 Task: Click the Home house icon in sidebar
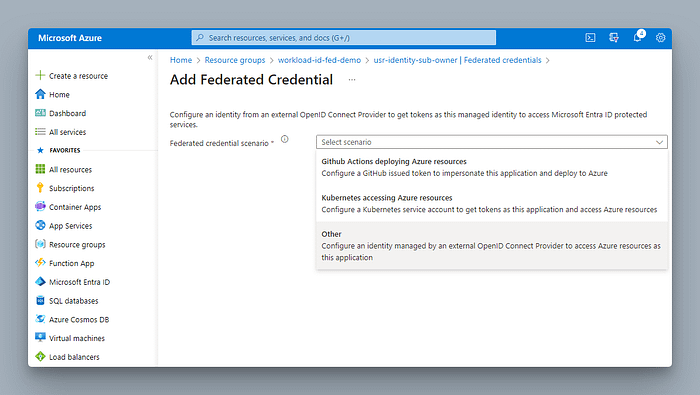pos(40,94)
